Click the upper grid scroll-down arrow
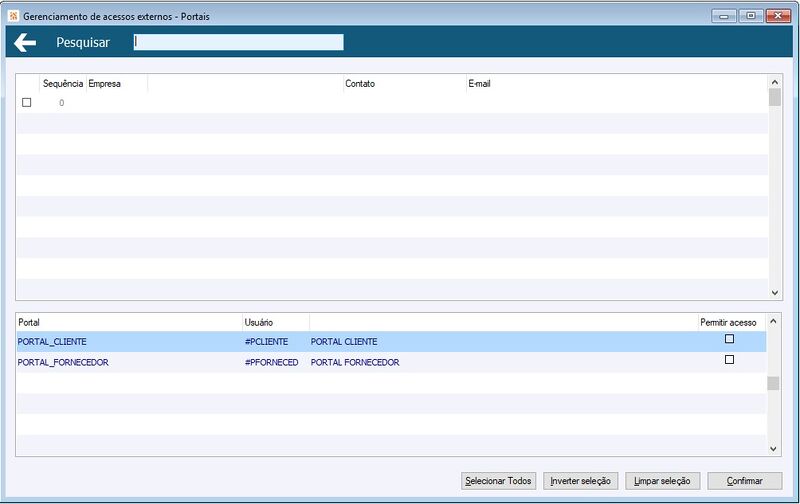This screenshot has height=504, width=800. 774,293
